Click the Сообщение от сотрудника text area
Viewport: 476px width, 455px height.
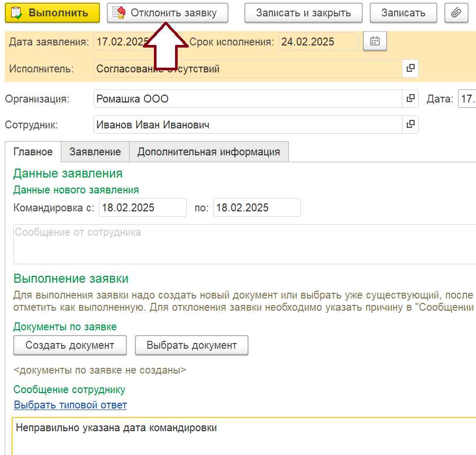coord(245,244)
